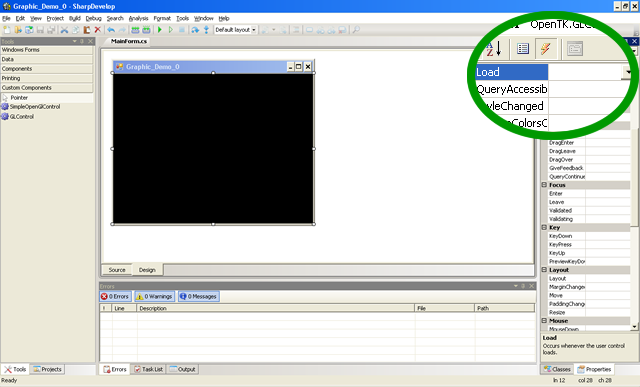Click the green Run project arrow icon
Image resolution: width=640 pixels, height=387 pixels.
tap(160, 30)
